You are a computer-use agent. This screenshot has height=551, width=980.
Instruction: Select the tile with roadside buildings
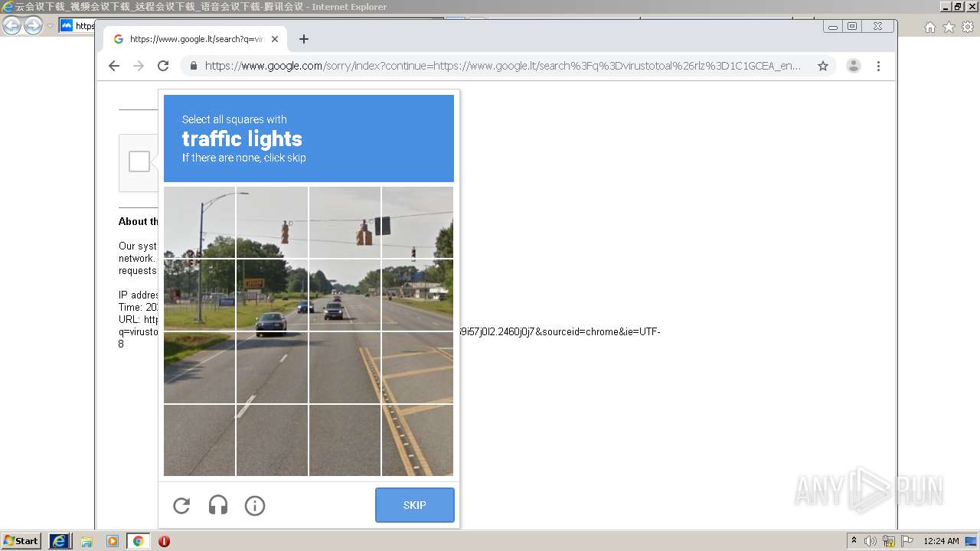(x=417, y=295)
